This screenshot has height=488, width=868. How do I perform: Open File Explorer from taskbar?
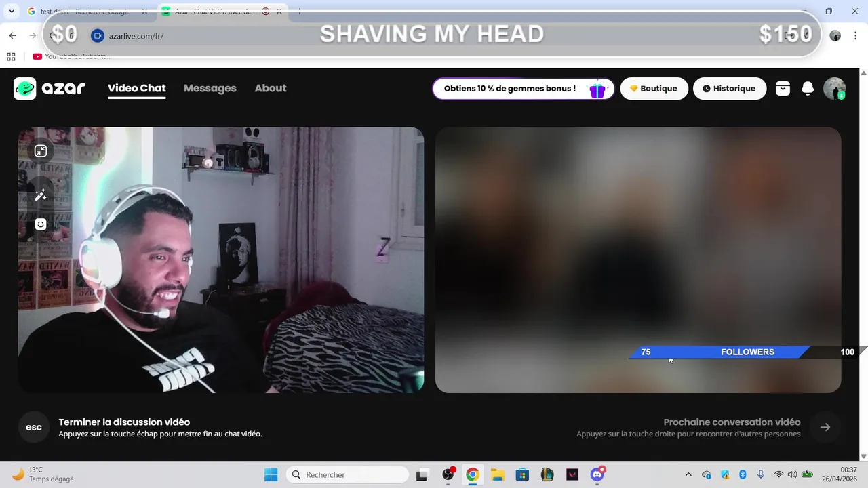point(498,474)
